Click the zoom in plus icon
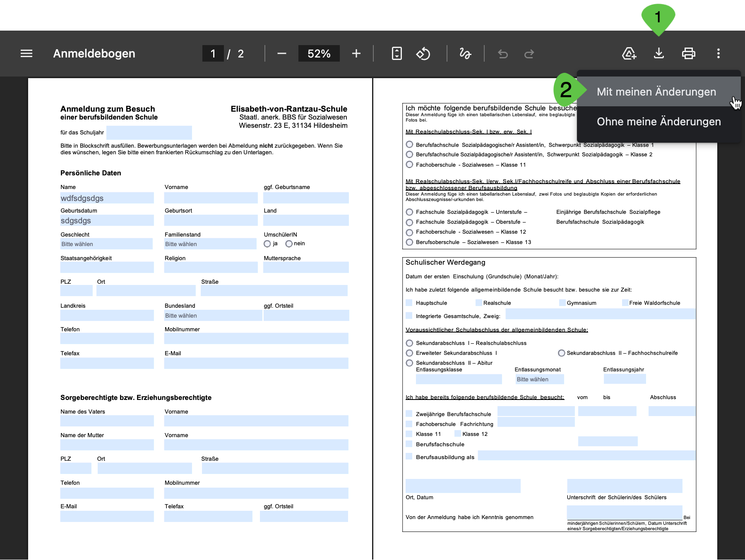Screen dimensions: 745x560 coord(356,53)
